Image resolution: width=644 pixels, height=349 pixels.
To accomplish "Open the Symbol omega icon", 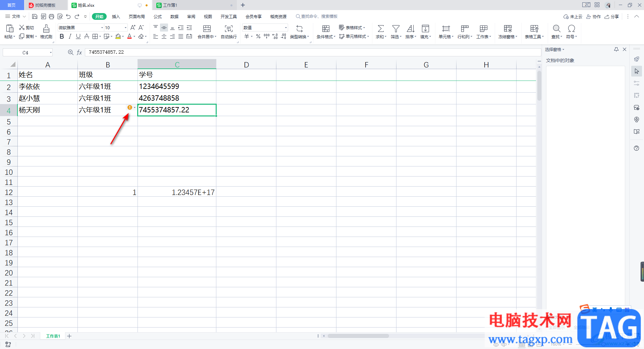I will point(572,29).
